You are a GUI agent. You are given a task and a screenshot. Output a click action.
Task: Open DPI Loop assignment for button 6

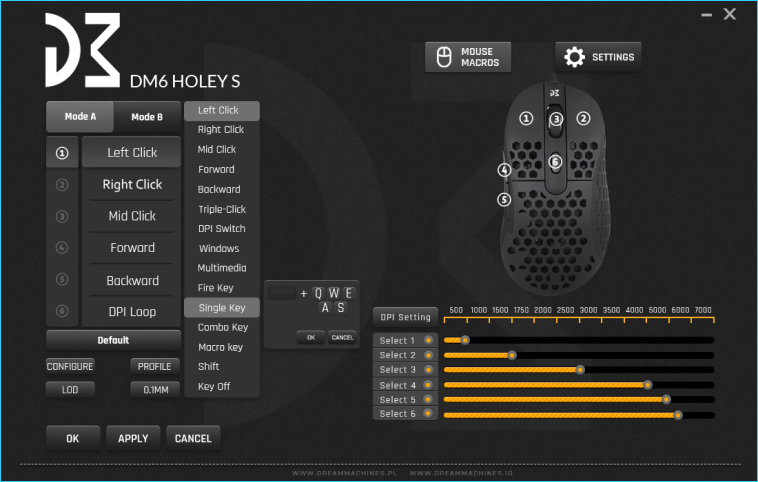(132, 312)
